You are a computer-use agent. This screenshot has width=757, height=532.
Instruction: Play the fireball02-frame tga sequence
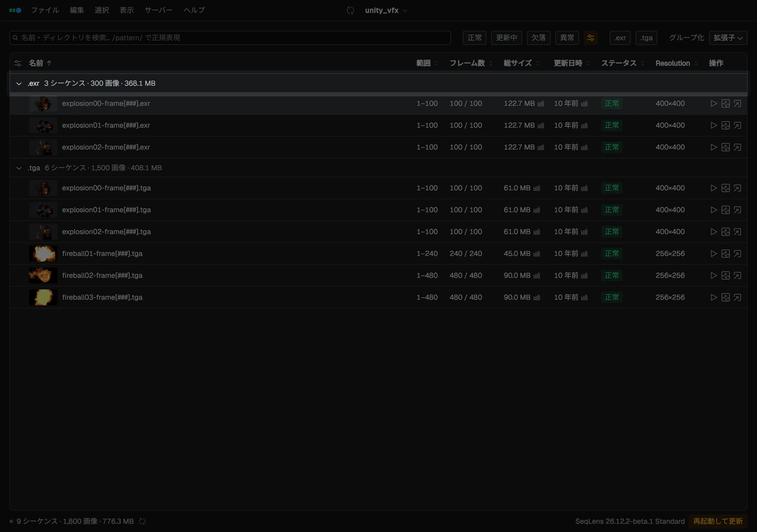(714, 275)
